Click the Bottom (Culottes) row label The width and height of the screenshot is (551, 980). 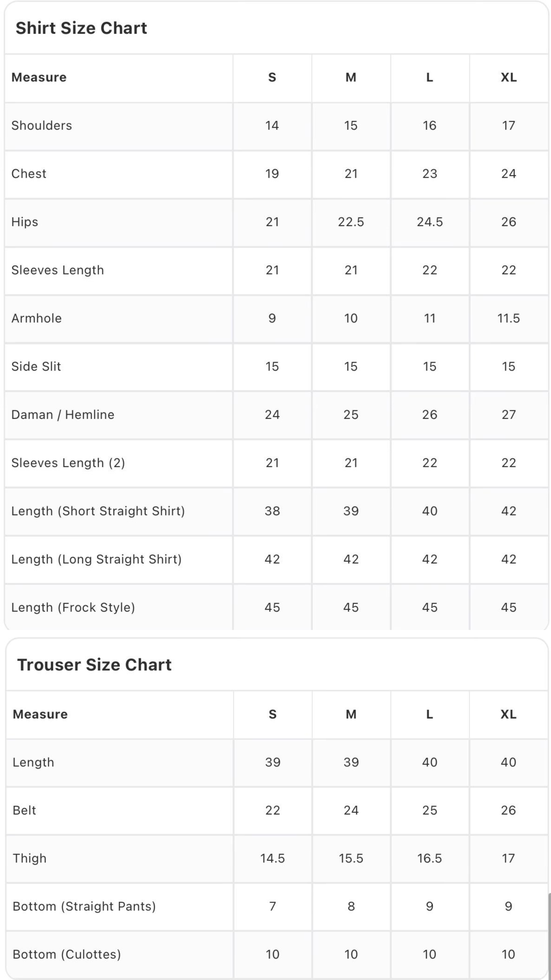click(x=67, y=954)
